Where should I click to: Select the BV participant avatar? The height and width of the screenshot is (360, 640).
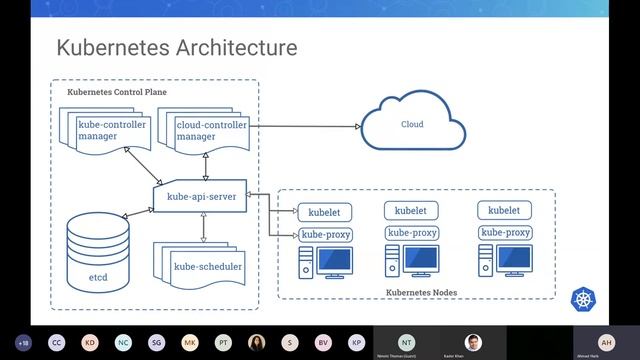coord(323,343)
